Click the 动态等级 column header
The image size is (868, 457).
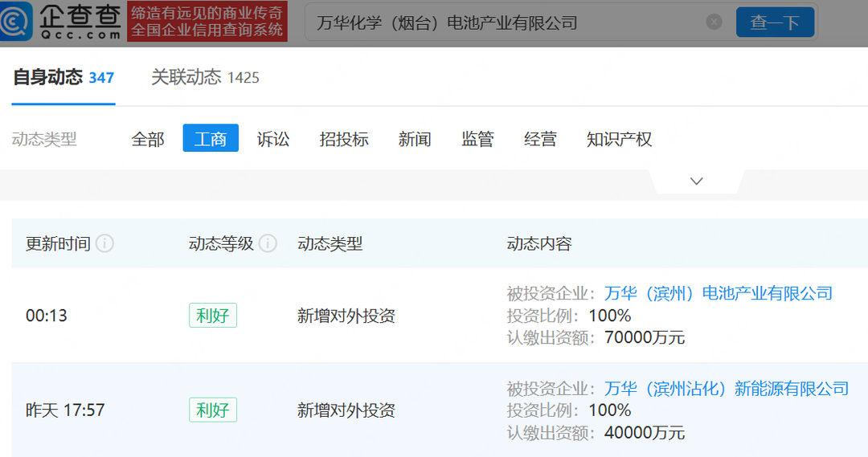click(221, 243)
